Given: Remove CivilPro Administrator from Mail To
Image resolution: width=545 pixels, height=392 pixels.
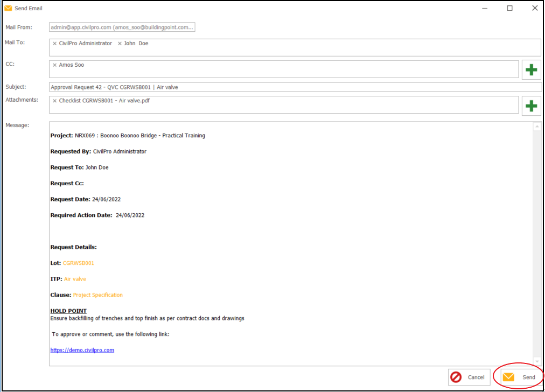Looking at the screenshot, I should (x=54, y=44).
